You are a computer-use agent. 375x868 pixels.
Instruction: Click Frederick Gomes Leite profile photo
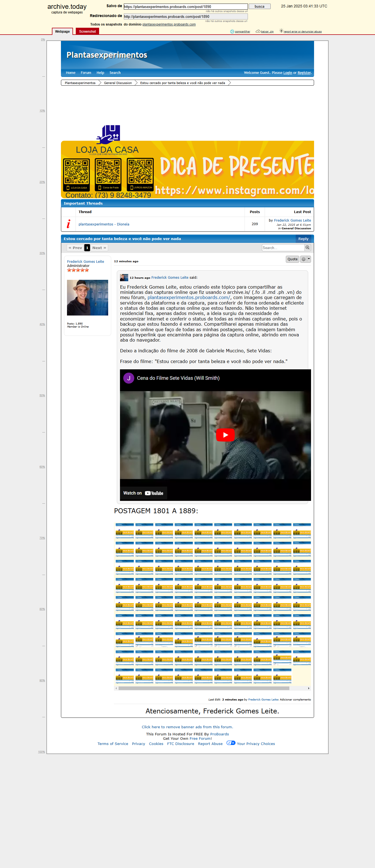coord(88,298)
